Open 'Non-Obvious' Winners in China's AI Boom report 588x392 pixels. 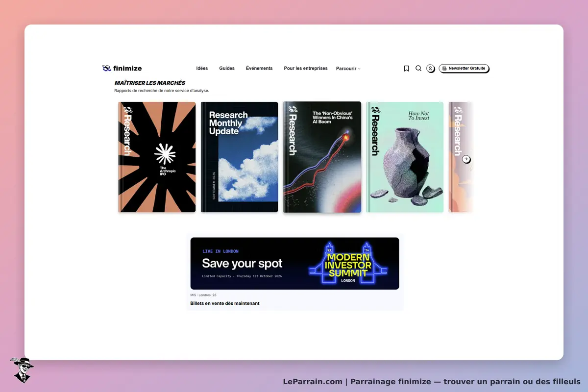[x=322, y=157]
